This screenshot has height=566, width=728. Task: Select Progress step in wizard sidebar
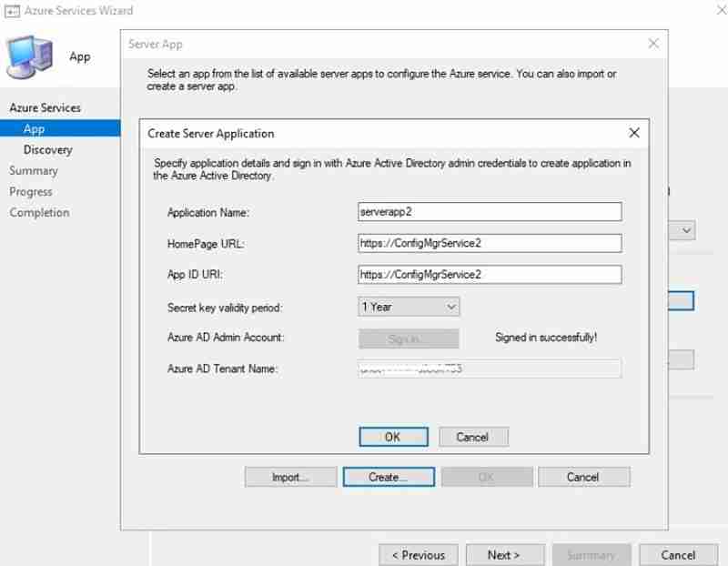click(31, 192)
